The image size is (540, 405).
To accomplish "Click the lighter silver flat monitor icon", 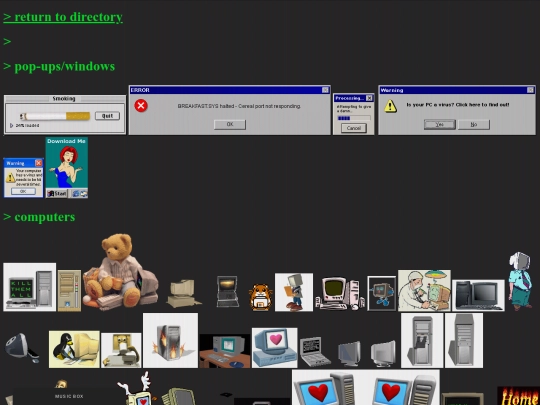I will pyautogui.click(x=383, y=354).
